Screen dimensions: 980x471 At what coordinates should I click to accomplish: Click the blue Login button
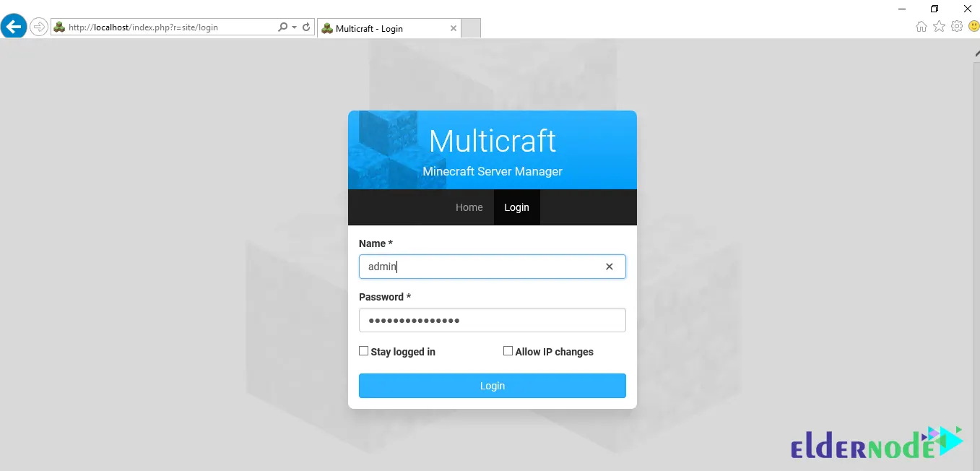coord(493,386)
